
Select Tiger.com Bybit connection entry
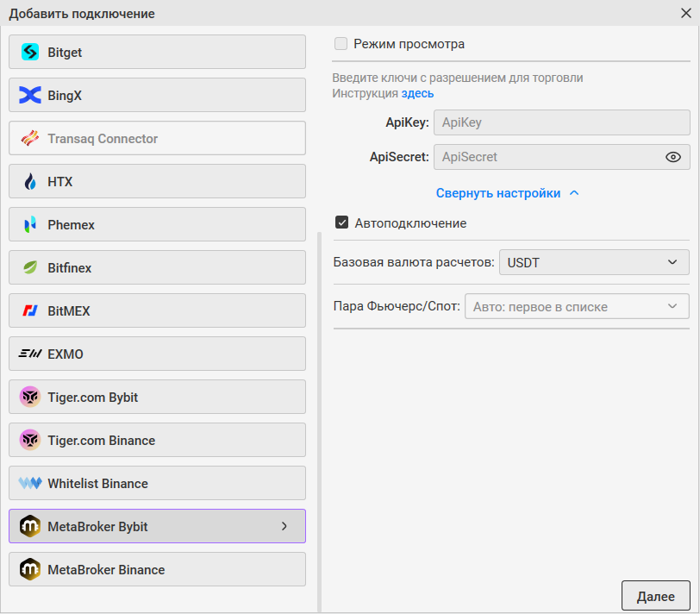[x=157, y=397]
